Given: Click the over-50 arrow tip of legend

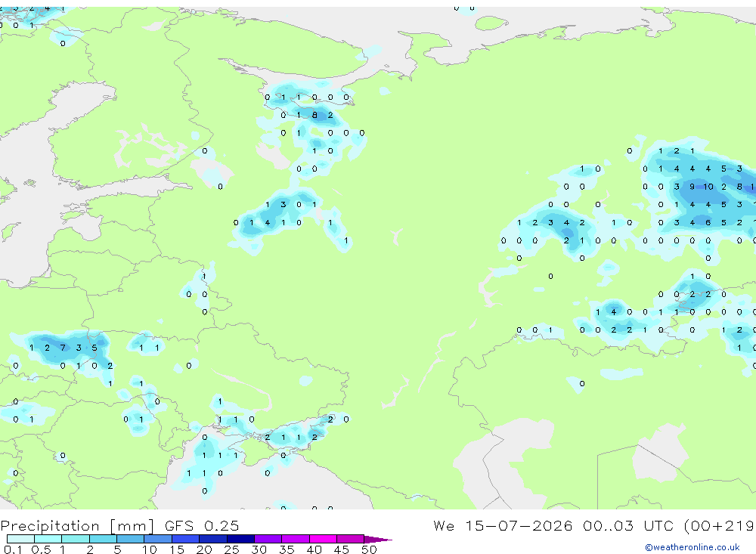Looking at the screenshot, I should tap(378, 539).
